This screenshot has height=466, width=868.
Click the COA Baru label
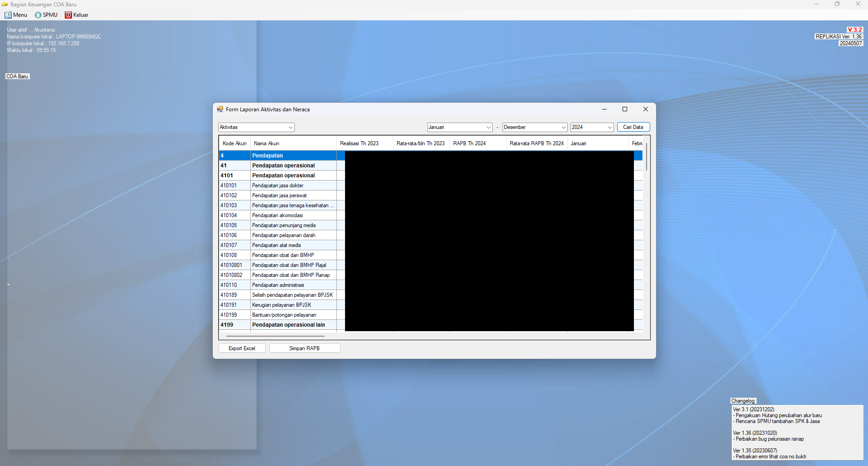coord(17,76)
